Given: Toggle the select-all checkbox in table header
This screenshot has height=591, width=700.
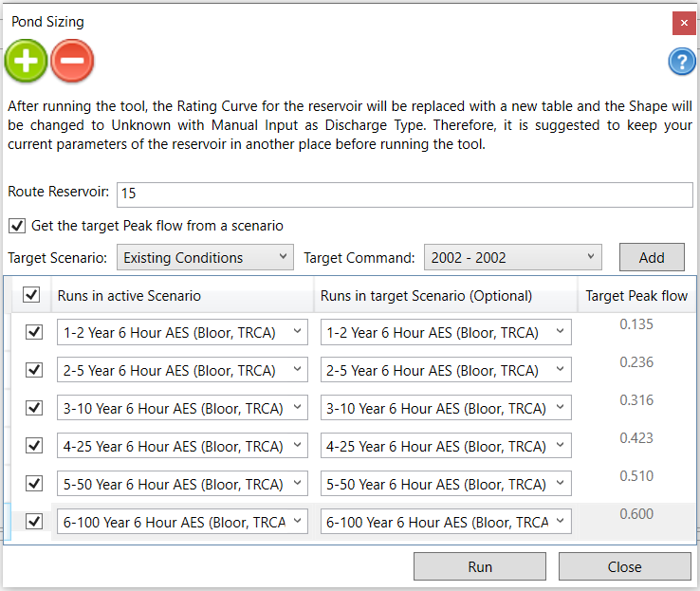Looking at the screenshot, I should (31, 295).
